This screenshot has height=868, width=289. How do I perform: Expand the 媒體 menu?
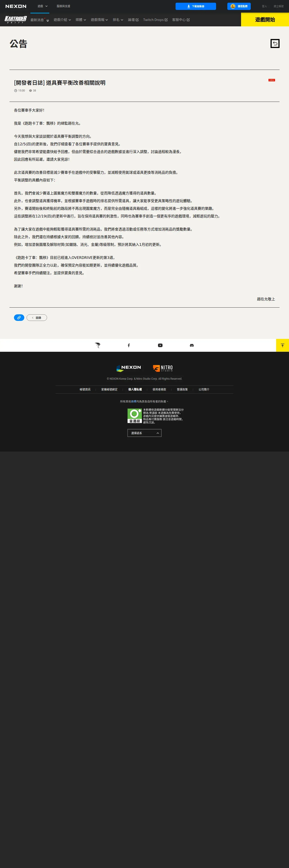tap(81, 20)
